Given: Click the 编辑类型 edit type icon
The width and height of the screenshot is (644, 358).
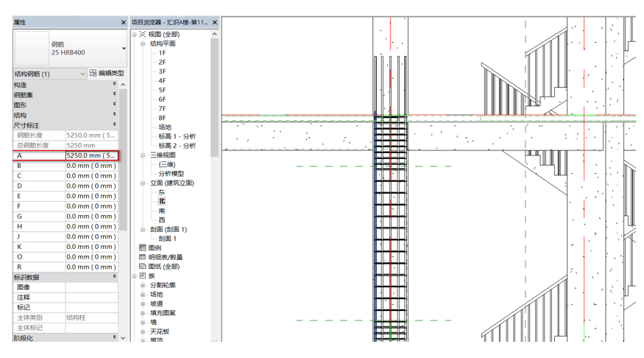Looking at the screenshot, I should click(93, 74).
